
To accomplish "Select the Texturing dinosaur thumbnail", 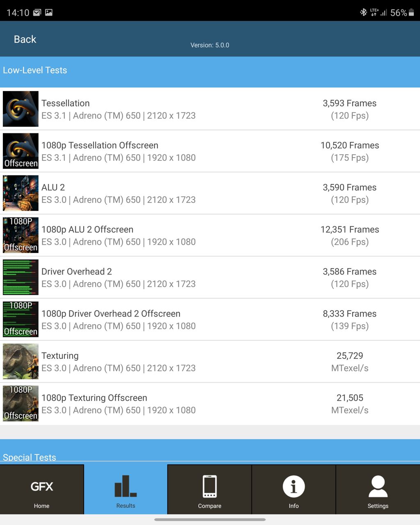I will coord(21,361).
